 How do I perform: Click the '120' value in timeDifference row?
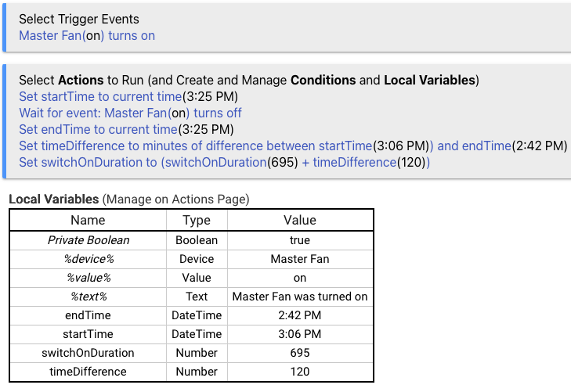pyautogui.click(x=300, y=372)
